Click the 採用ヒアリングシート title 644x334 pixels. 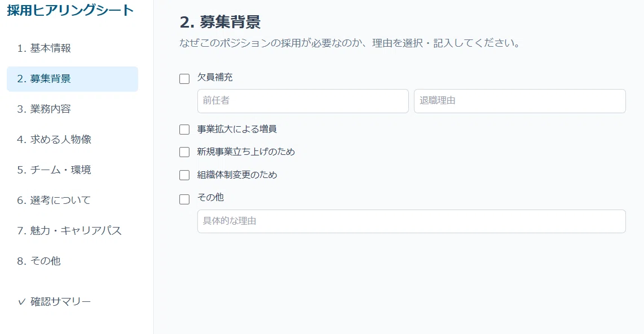pyautogui.click(x=70, y=10)
